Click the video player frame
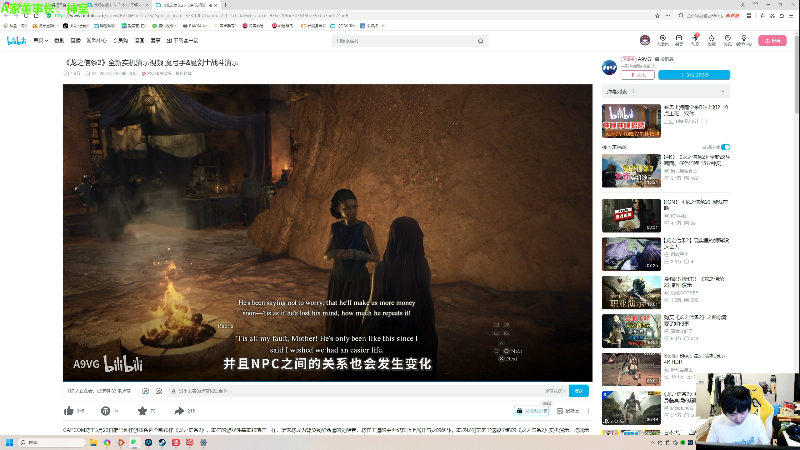 click(x=328, y=233)
